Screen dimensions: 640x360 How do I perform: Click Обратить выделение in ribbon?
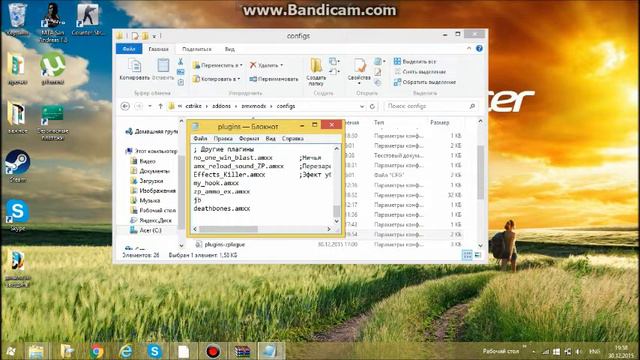[x=424, y=82]
